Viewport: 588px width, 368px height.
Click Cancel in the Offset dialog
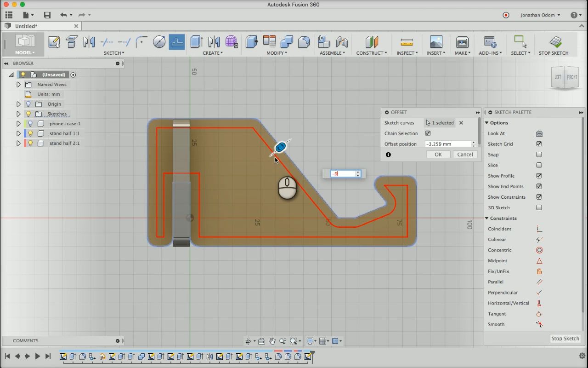tap(465, 155)
